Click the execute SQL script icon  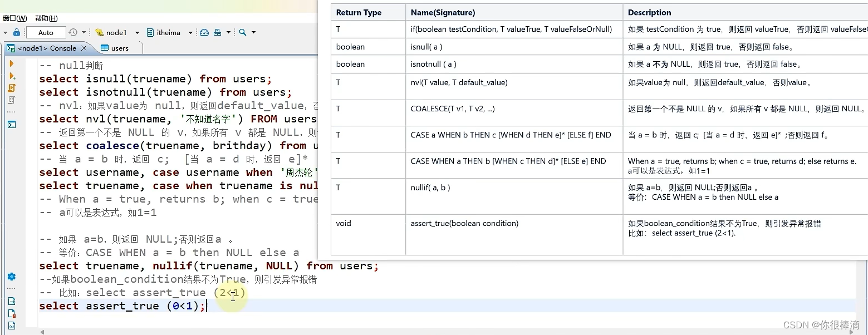tap(12, 88)
